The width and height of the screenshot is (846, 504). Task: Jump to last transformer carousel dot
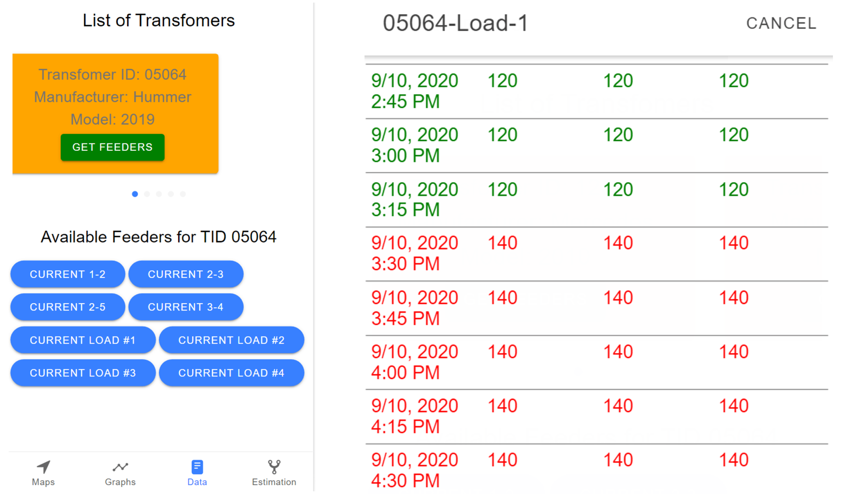(183, 194)
